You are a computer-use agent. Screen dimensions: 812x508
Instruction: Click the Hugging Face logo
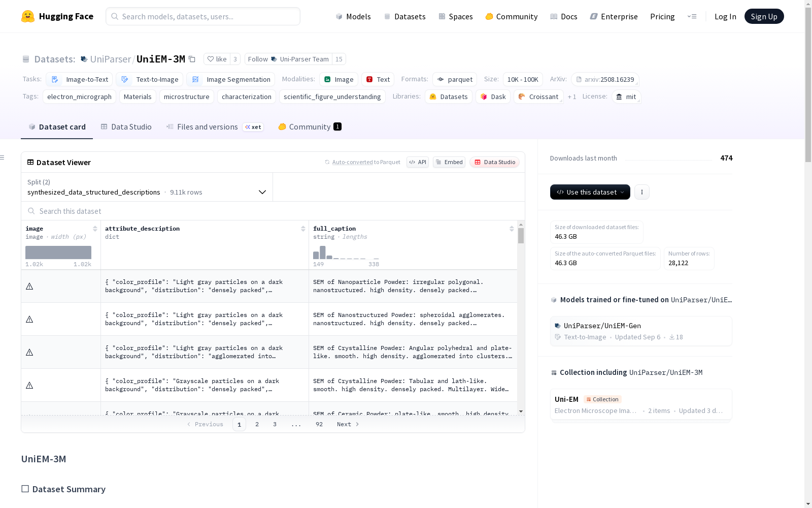click(x=57, y=16)
